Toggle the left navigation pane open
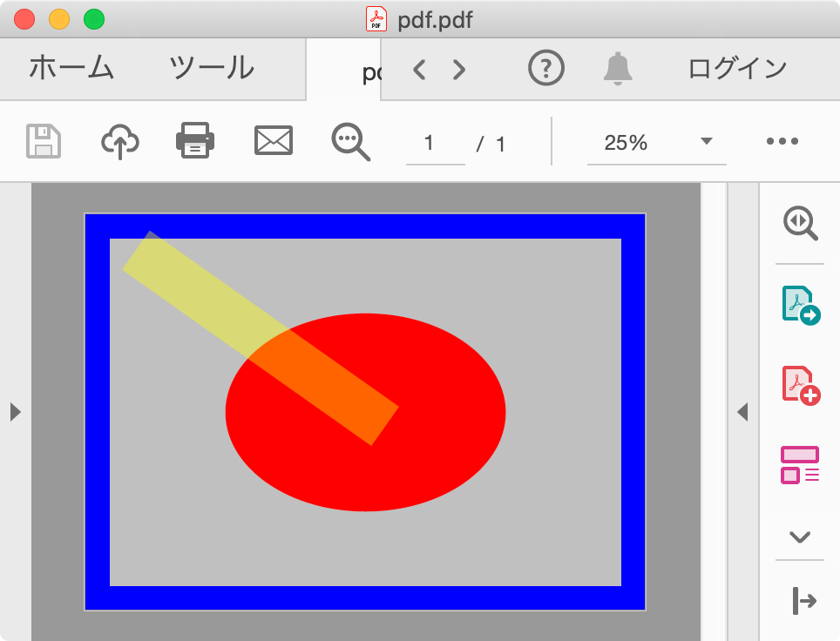The height and width of the screenshot is (641, 840). click(x=16, y=412)
